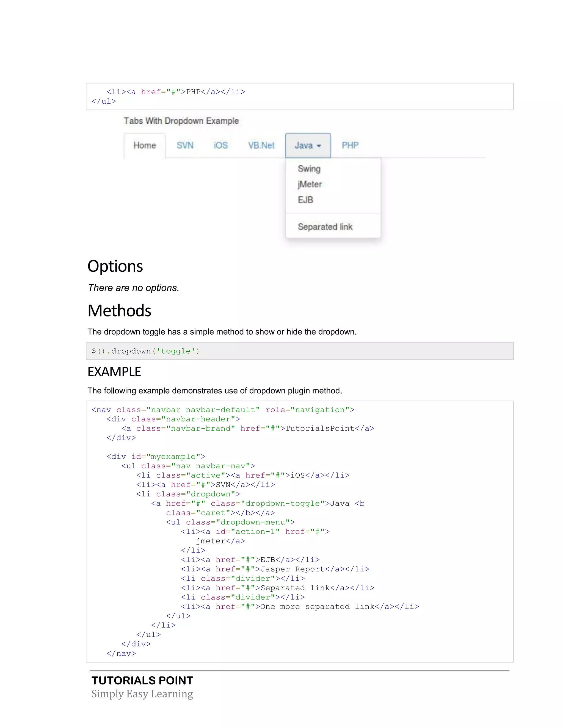Click the id="action-1" code line

[x=255, y=531]
